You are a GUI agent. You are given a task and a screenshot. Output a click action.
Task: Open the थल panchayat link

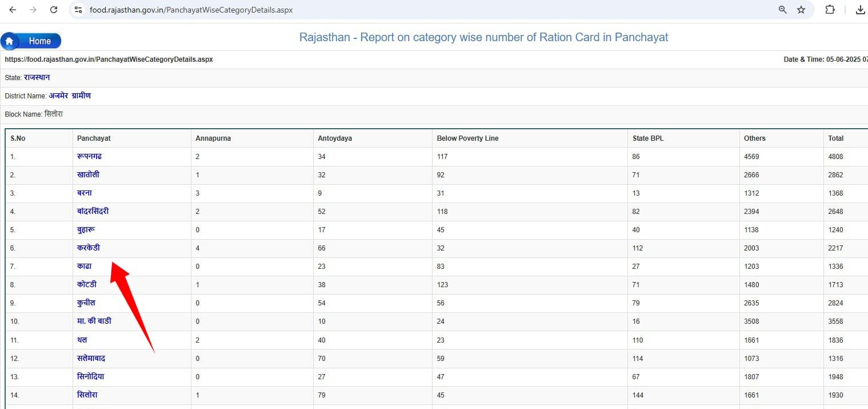82,340
